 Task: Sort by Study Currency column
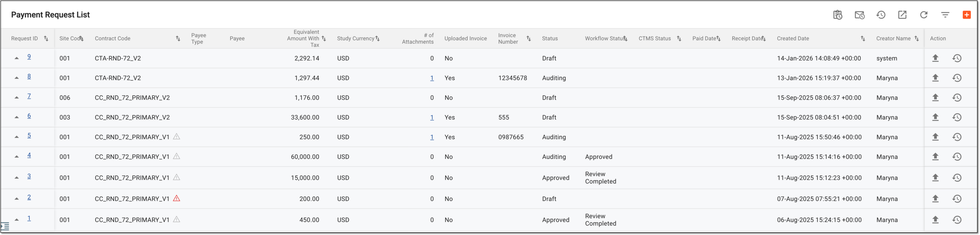tap(377, 38)
